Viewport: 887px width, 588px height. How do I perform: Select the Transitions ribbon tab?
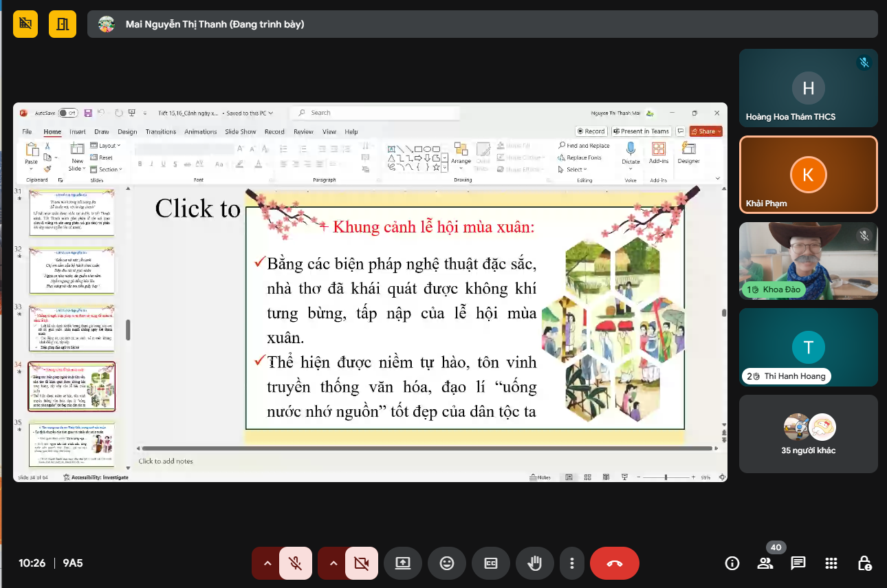pyautogui.click(x=161, y=131)
